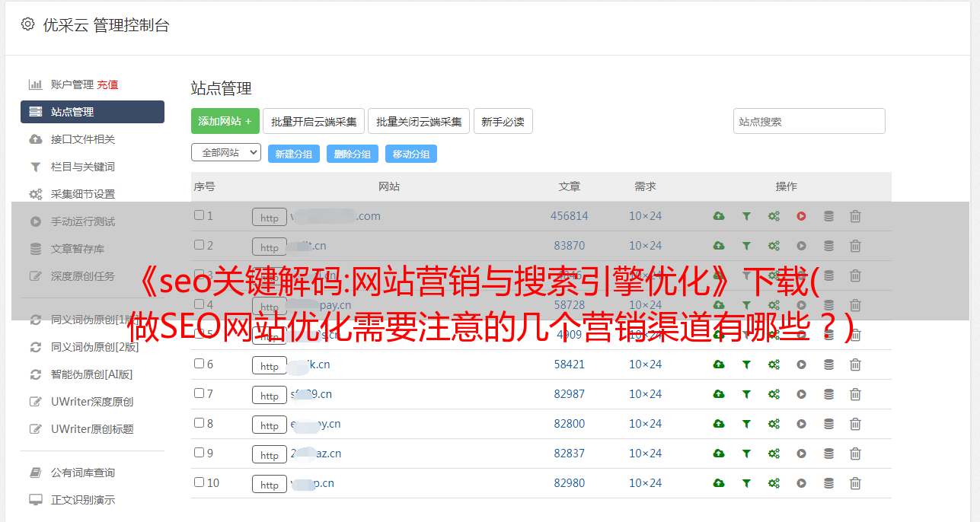
Task: Click the 移动分组 button
Action: tap(411, 154)
